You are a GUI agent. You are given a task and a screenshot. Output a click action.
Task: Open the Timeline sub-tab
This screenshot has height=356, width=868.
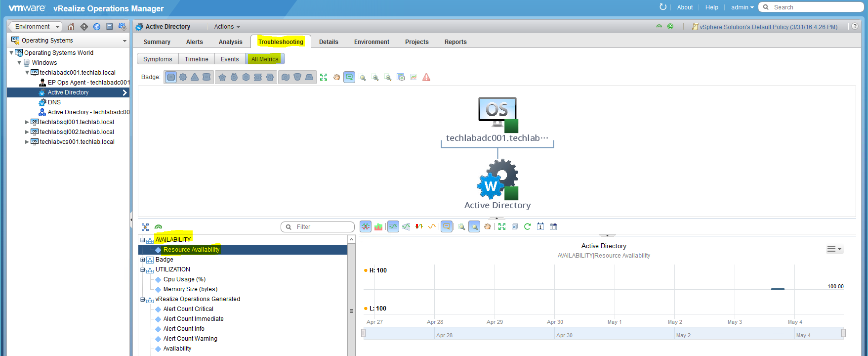pos(197,59)
